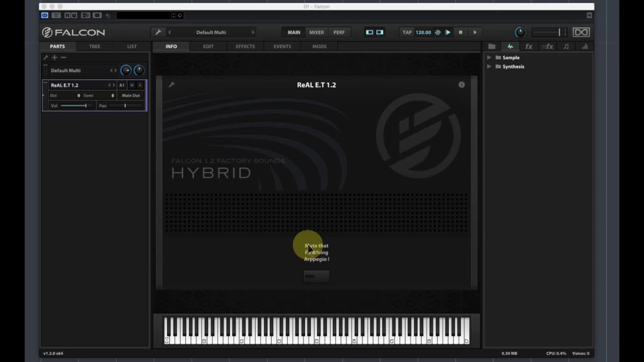Open host window corner dropdown menu
Screen dimensions: 644x362
(x=589, y=16)
